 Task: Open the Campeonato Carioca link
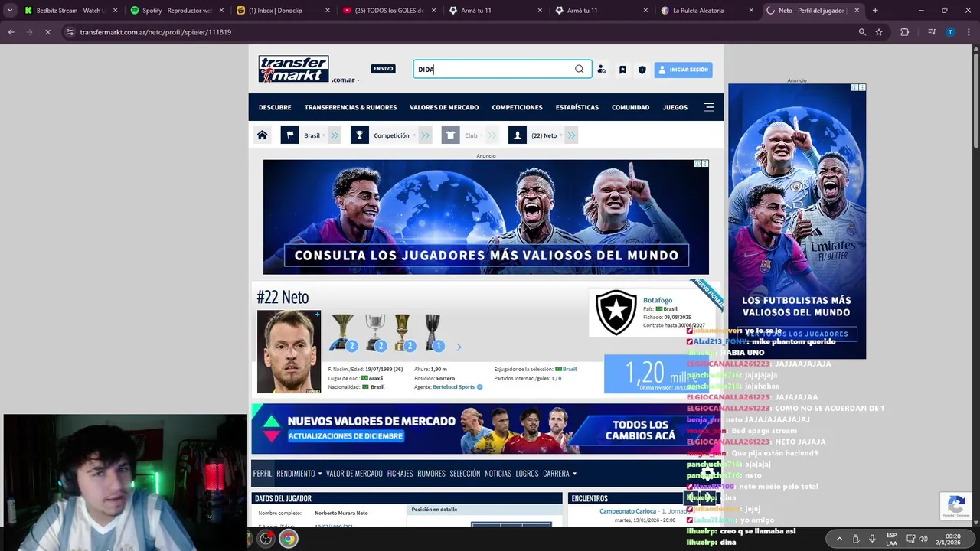tap(628, 511)
